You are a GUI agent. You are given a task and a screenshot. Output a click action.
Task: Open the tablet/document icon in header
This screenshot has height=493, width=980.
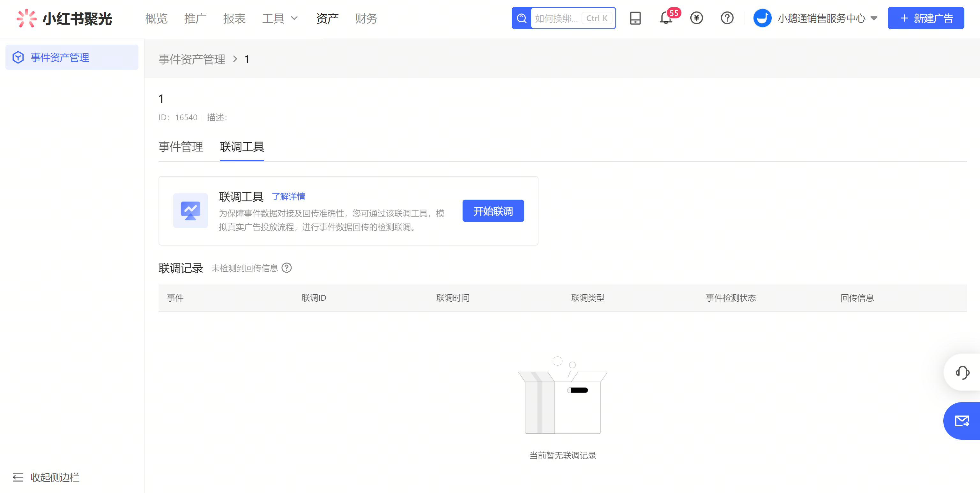click(x=635, y=18)
